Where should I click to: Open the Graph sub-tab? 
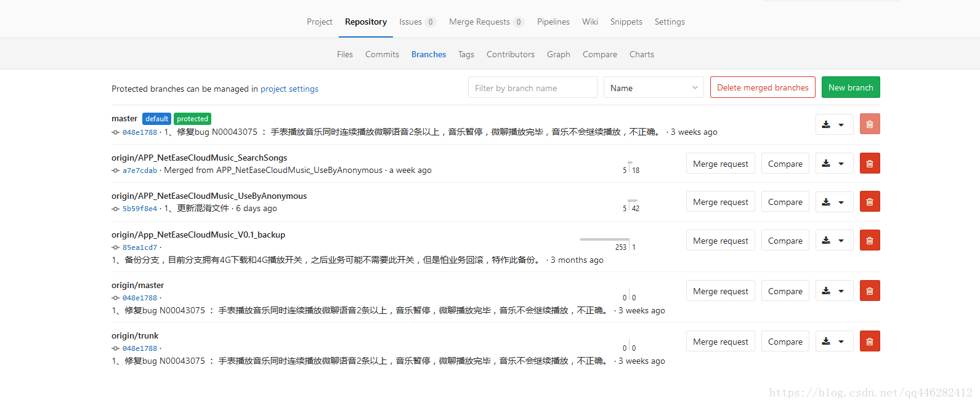tap(559, 54)
